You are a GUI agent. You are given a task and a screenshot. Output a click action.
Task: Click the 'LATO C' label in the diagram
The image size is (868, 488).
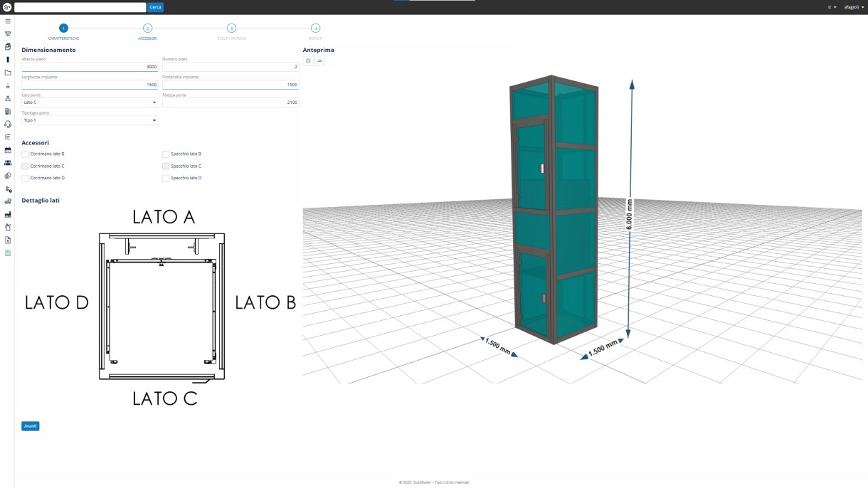[x=165, y=398]
